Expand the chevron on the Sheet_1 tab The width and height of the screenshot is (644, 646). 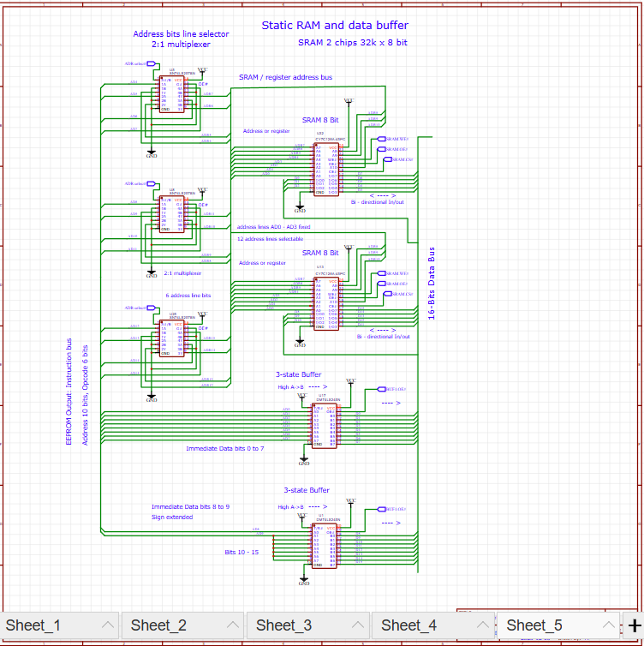[108, 625]
